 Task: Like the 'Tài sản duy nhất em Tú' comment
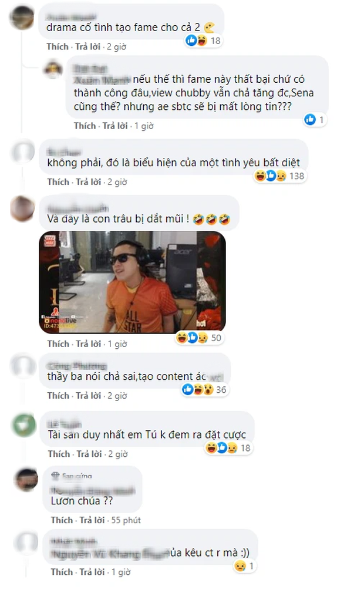pos(59,454)
